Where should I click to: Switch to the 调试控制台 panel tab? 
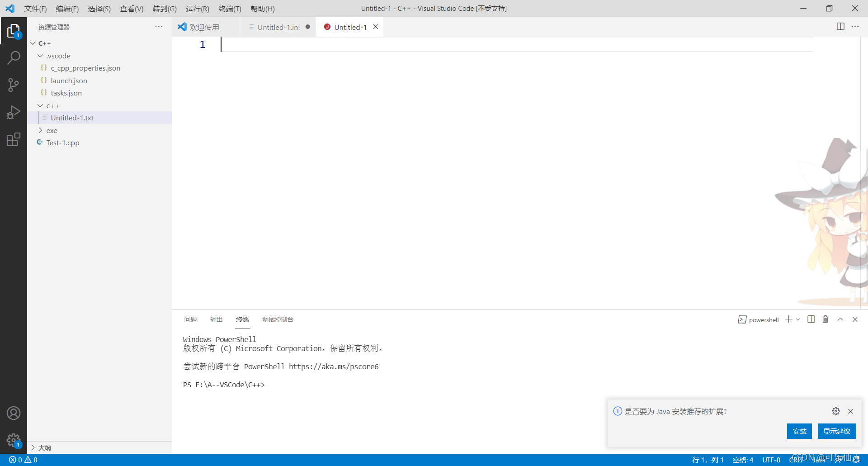coord(278,319)
